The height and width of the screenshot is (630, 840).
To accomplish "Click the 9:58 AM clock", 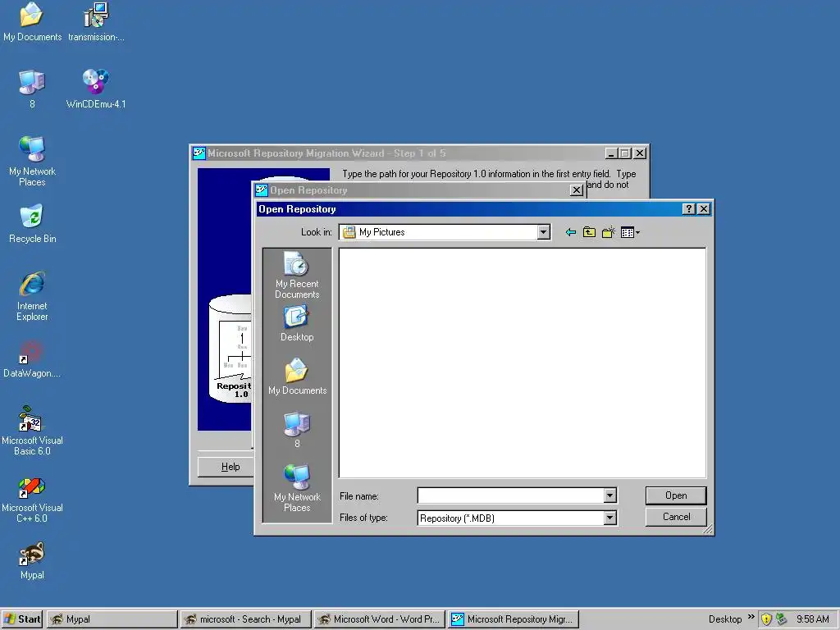I will (812, 619).
